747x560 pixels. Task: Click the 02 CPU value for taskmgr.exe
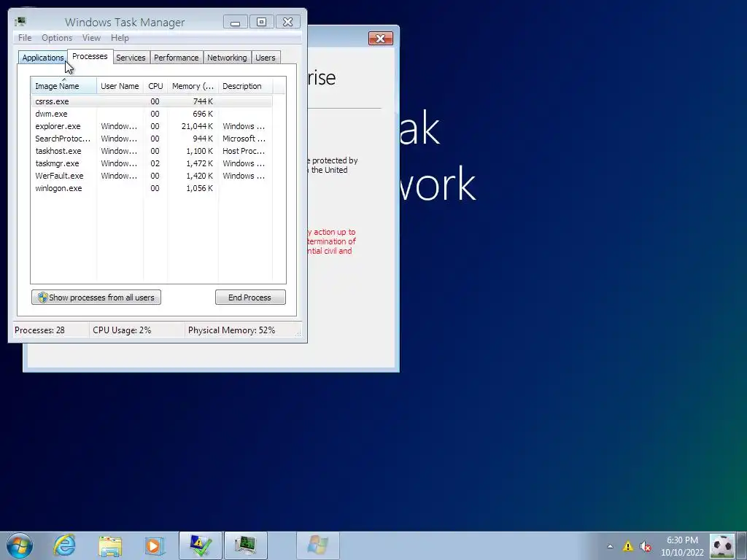tap(155, 163)
